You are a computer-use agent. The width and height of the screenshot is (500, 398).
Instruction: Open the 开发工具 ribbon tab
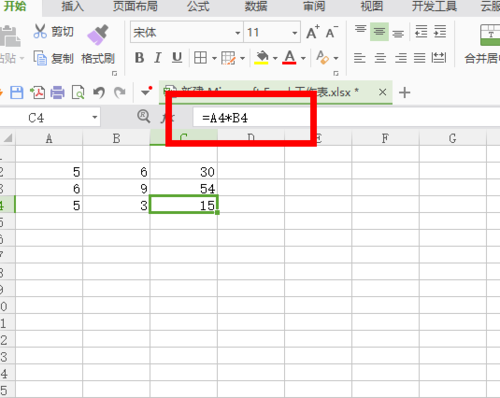(434, 7)
